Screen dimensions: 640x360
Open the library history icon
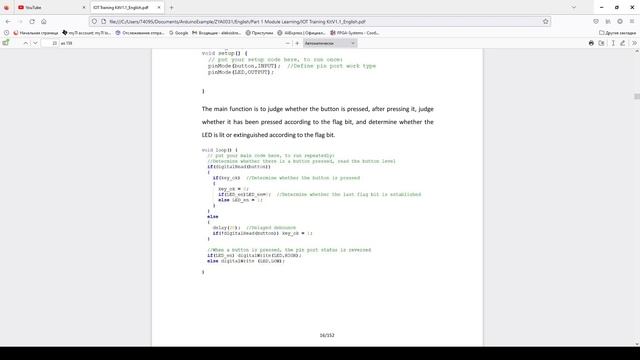(x=608, y=21)
